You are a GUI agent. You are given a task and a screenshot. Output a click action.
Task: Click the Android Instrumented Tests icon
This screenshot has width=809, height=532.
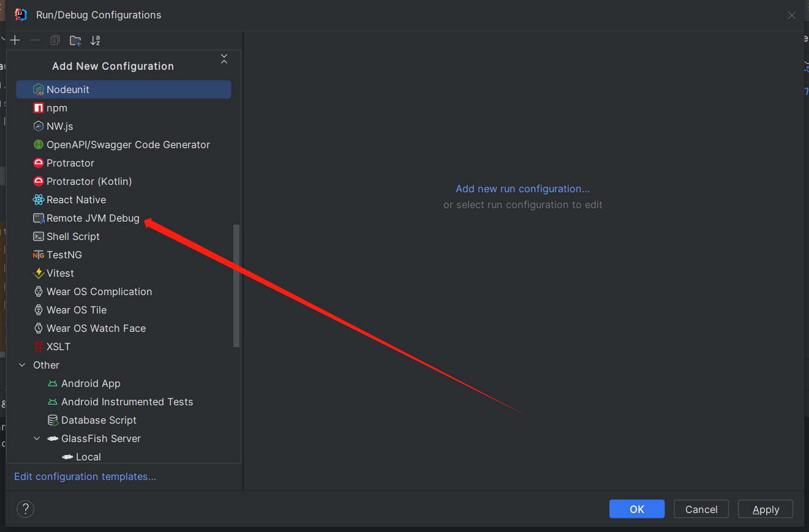(x=53, y=402)
